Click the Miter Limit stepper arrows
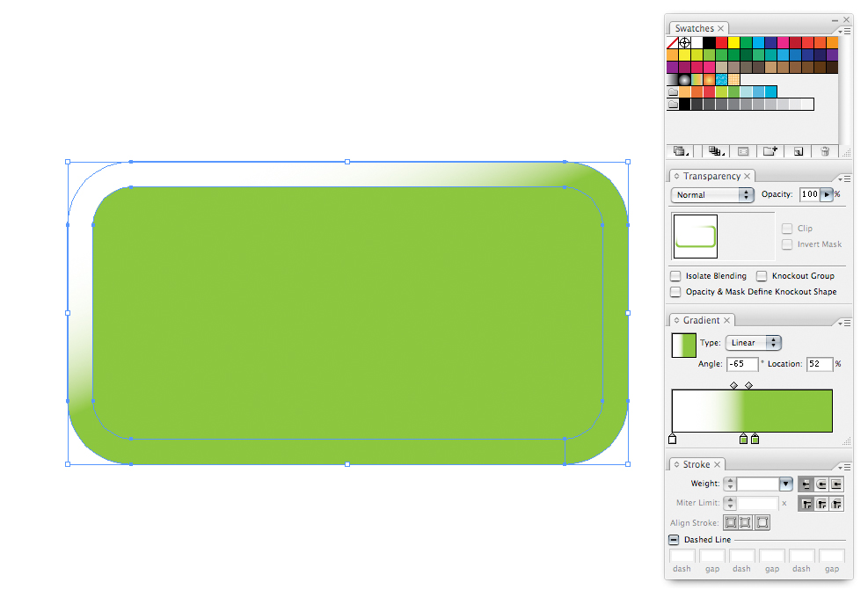The width and height of the screenshot is (868, 597). [x=730, y=503]
